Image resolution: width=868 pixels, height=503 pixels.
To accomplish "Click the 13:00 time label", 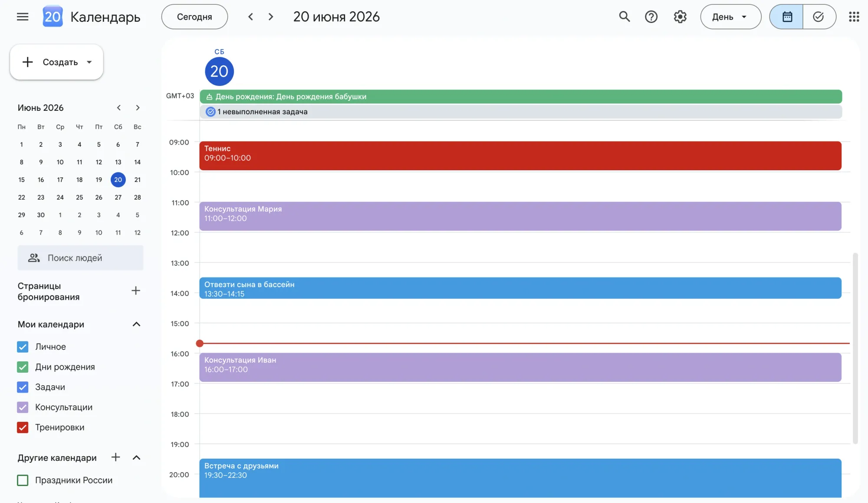I will pos(180,263).
